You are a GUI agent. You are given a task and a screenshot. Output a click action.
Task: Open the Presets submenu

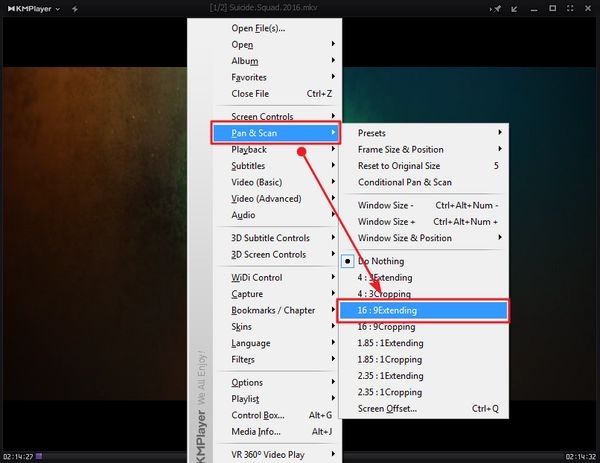tap(424, 133)
